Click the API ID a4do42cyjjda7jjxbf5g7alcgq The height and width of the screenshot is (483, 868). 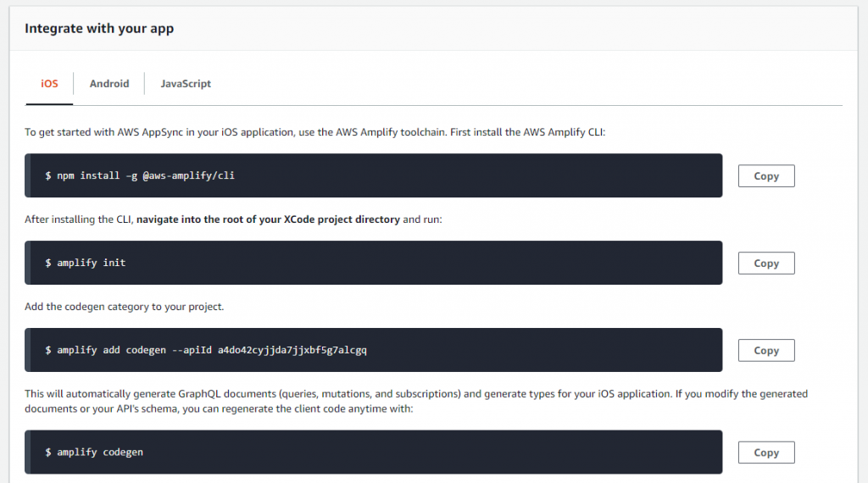(x=292, y=350)
